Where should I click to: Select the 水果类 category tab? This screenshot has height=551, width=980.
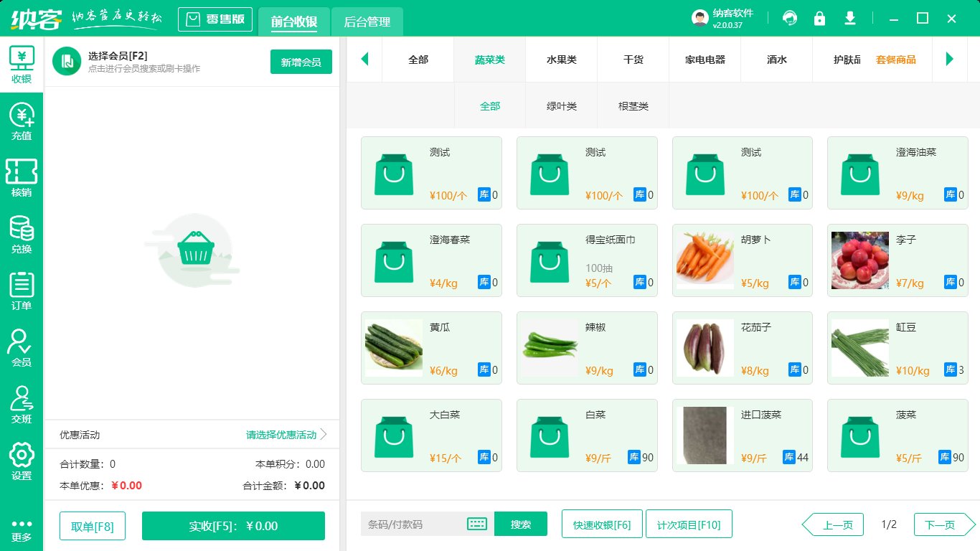[x=561, y=60]
